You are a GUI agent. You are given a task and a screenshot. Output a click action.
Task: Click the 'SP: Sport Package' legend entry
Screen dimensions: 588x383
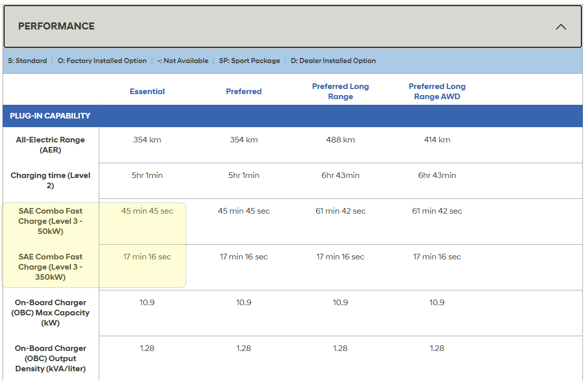tap(249, 61)
